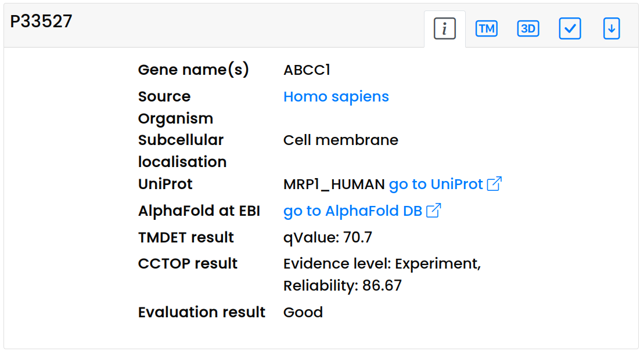The height and width of the screenshot is (355, 644).
Task: Click the Cell membrane localisation value
Action: click(340, 140)
